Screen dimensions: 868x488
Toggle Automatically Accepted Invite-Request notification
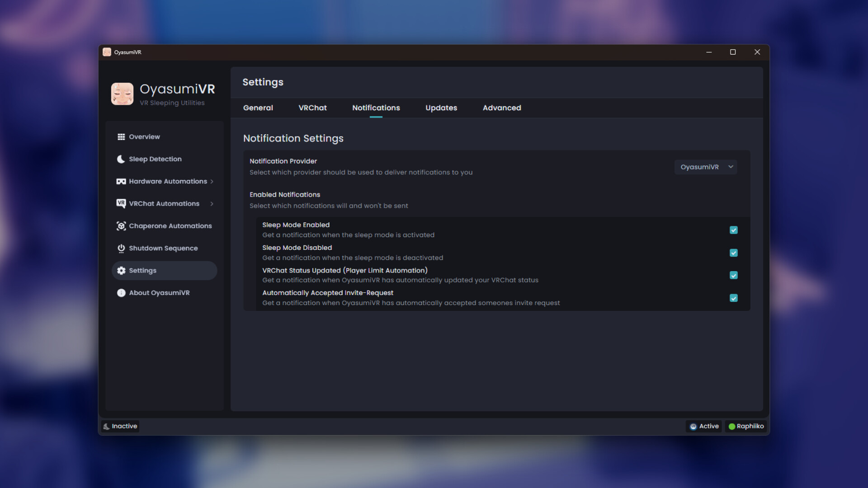(x=733, y=298)
